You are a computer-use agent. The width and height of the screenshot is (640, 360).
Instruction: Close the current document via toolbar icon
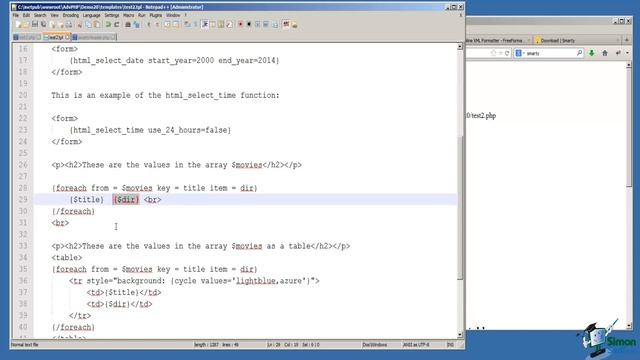click(53, 24)
